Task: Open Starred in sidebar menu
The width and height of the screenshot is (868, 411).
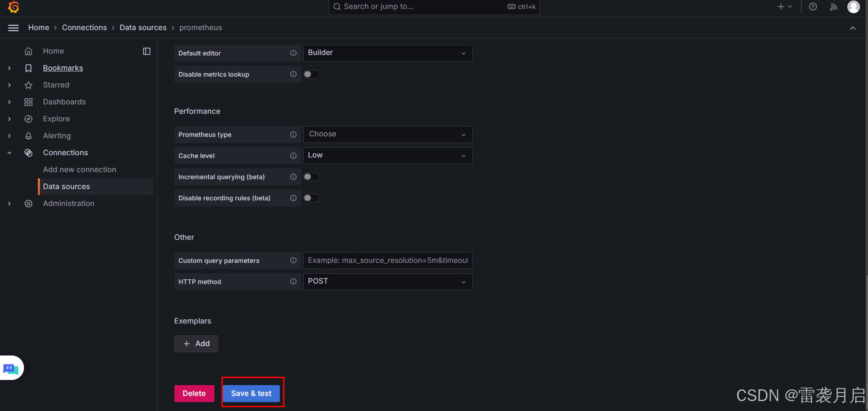Action: click(56, 85)
